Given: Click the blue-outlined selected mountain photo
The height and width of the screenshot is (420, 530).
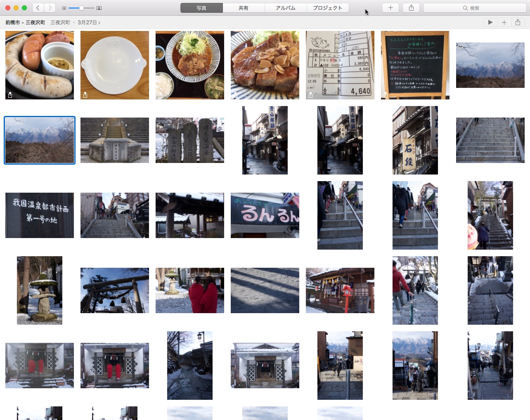Looking at the screenshot, I should click(40, 140).
